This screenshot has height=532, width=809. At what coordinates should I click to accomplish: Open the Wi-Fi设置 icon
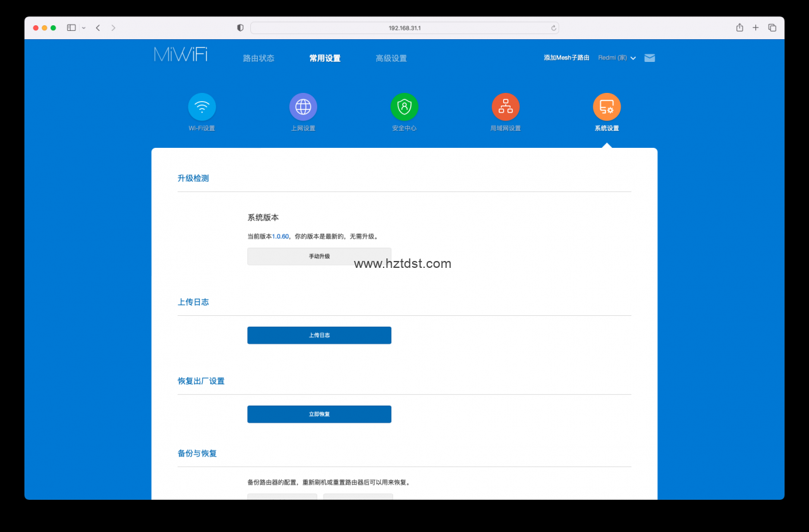(202, 107)
